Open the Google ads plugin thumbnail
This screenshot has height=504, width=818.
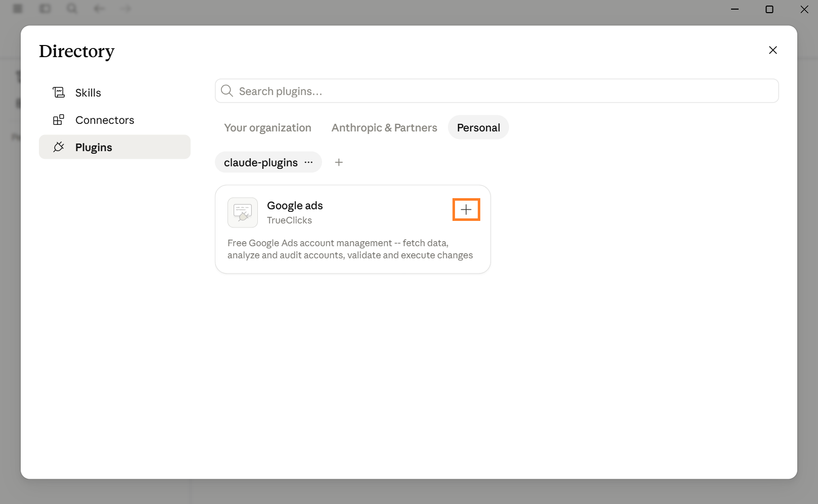[243, 212]
